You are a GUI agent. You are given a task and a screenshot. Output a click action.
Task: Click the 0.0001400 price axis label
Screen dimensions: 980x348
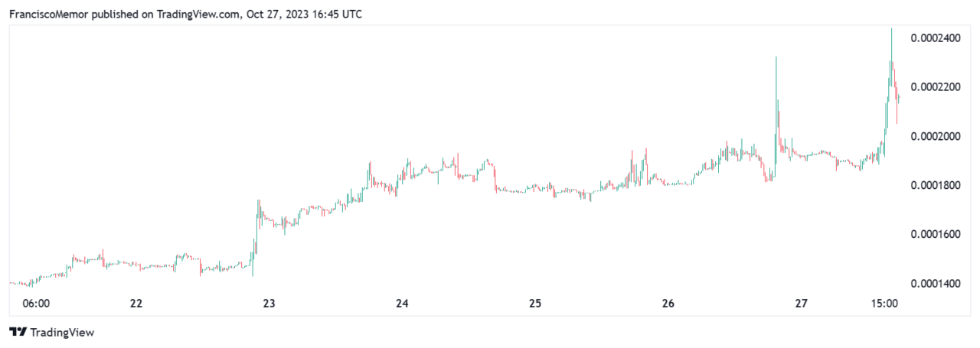pyautogui.click(x=936, y=284)
